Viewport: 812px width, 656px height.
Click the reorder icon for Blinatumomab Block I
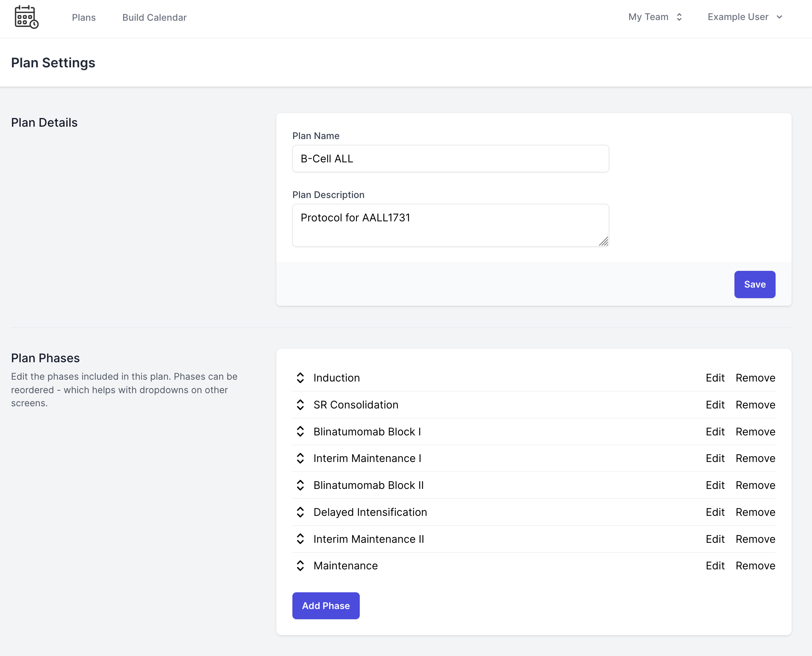(x=300, y=432)
